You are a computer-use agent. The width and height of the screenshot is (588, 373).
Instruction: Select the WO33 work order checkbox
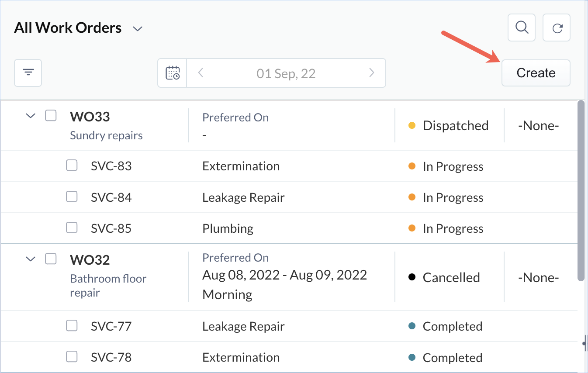(51, 116)
